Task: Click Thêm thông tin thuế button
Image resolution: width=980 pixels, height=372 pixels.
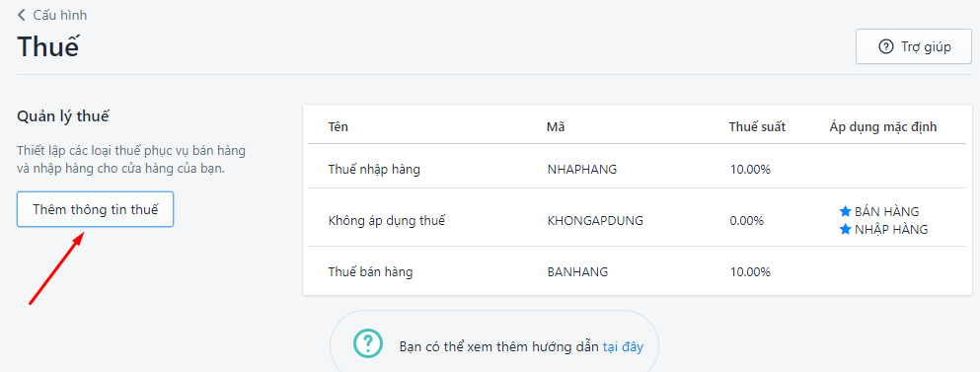Action: point(95,209)
